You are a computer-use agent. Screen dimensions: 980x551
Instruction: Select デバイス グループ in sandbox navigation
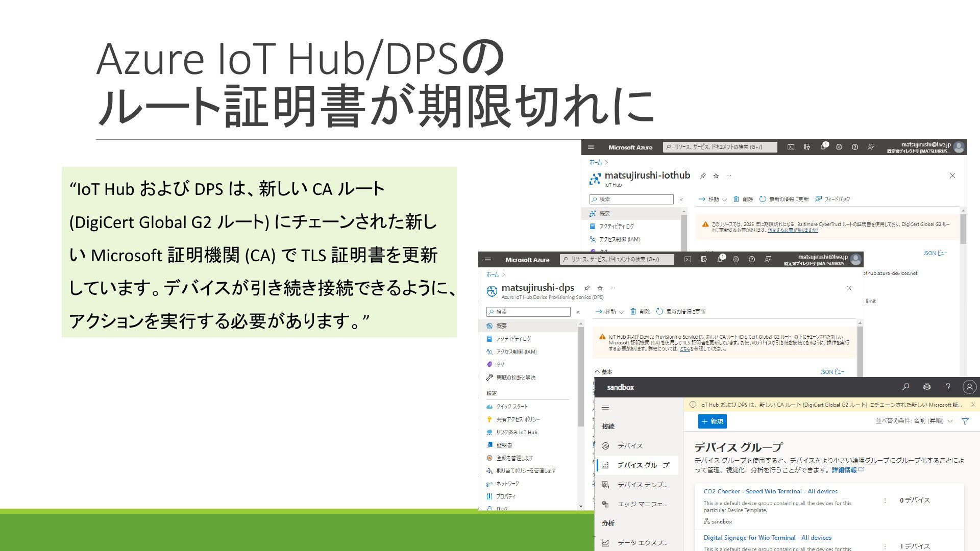pyautogui.click(x=637, y=465)
